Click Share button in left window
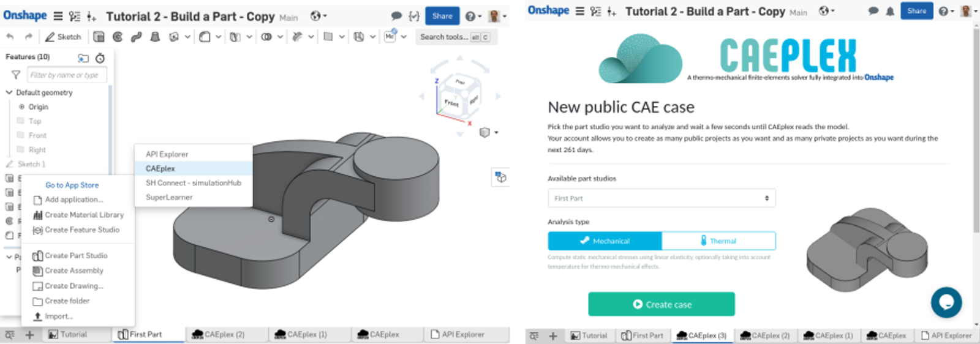 442,16
